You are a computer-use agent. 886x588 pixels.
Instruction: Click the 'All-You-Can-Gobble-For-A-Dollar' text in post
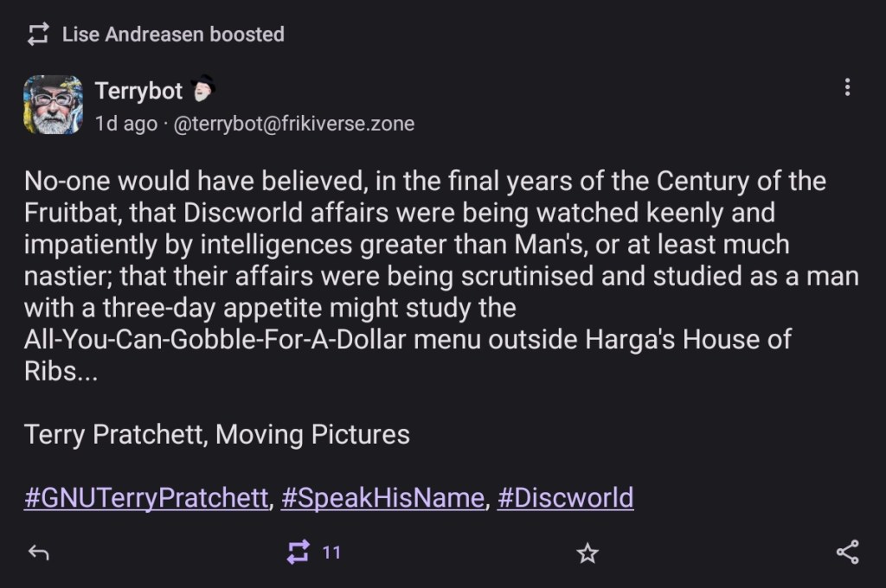coord(215,339)
